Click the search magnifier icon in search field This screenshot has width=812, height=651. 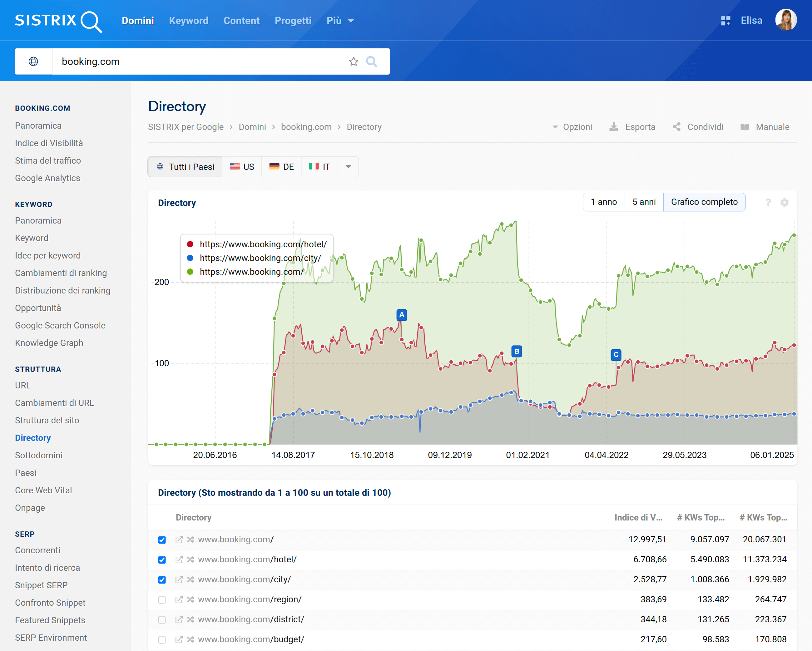coord(371,62)
